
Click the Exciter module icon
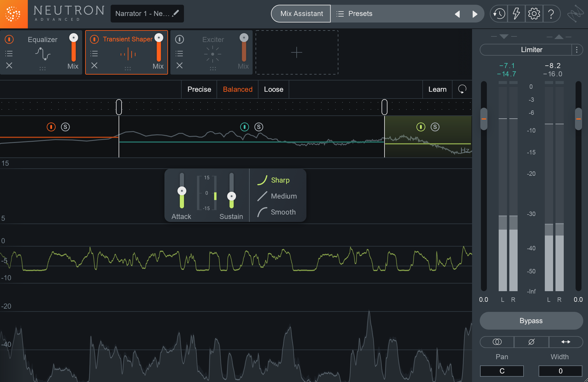213,54
